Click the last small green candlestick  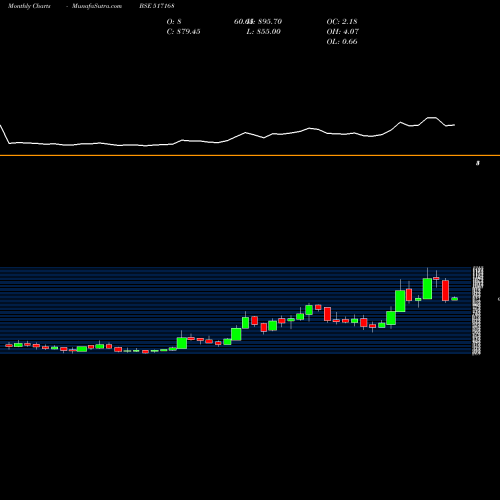[455, 299]
